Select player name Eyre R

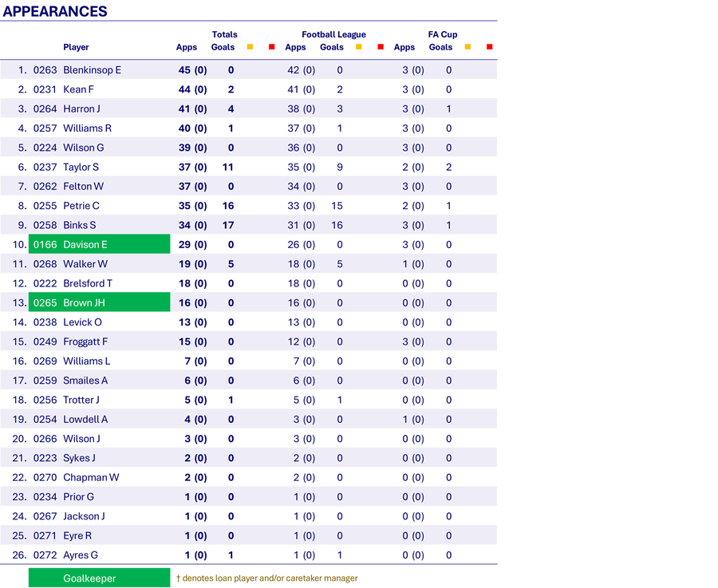[77, 535]
